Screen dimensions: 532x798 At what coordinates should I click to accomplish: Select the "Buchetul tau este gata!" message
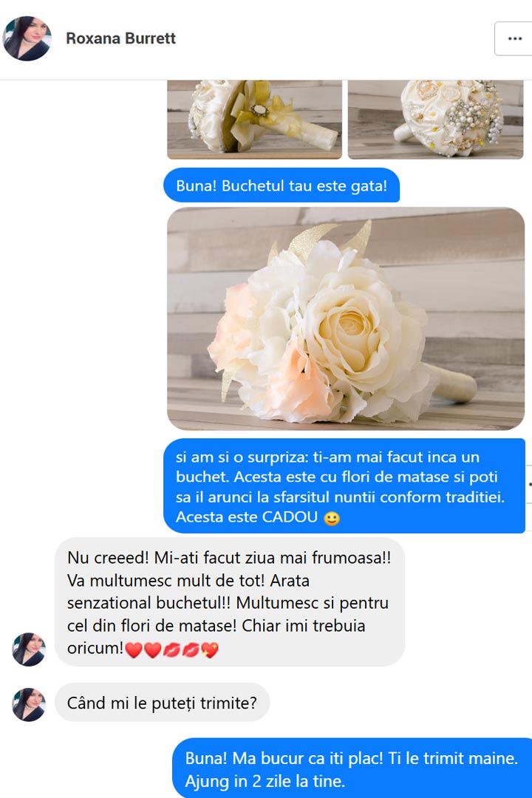pos(282,185)
